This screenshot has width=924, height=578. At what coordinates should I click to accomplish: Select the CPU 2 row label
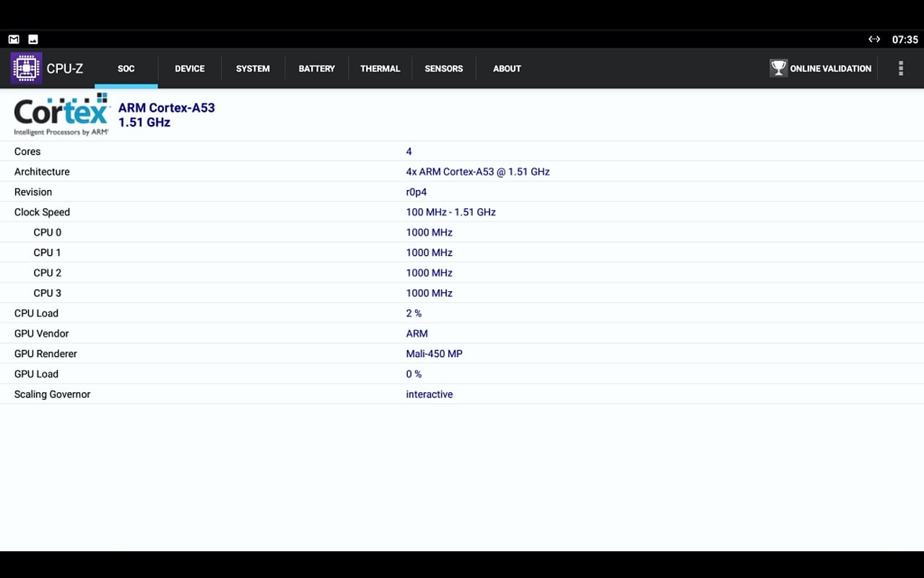[x=48, y=273]
